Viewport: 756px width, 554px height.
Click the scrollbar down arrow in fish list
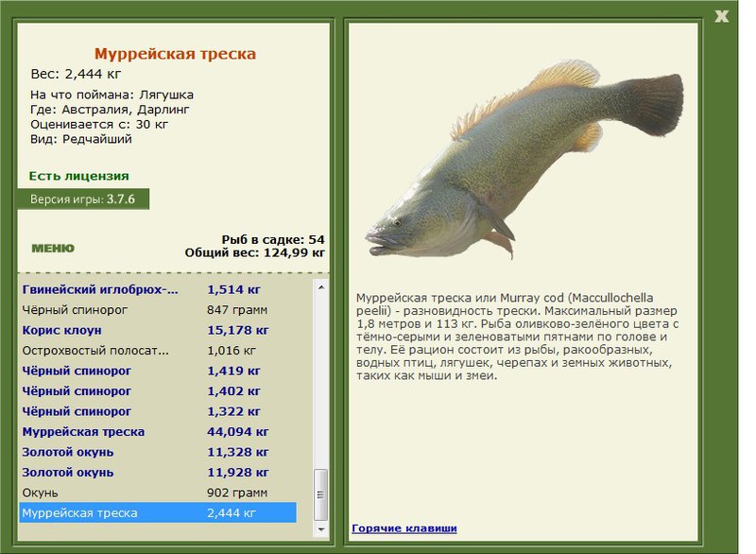[321, 529]
